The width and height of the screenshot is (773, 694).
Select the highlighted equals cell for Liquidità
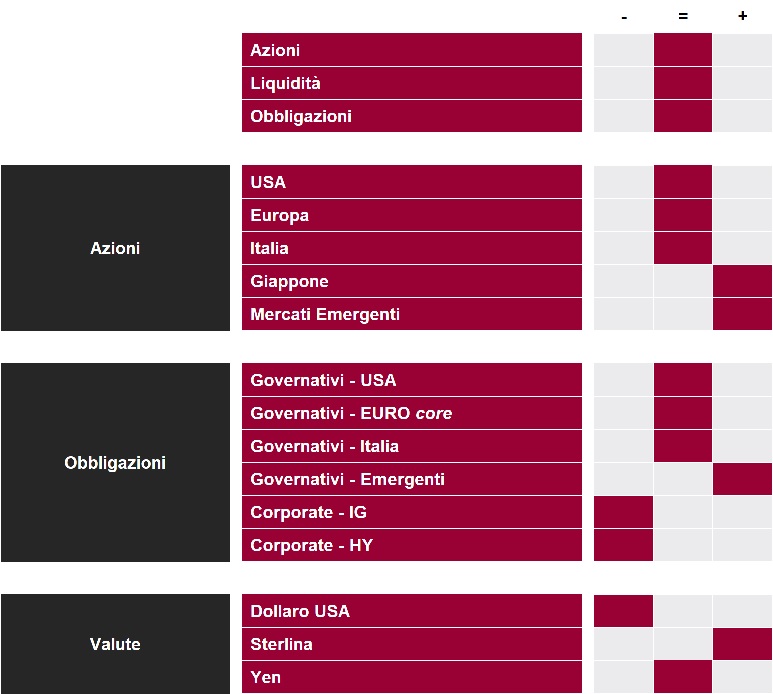click(683, 83)
